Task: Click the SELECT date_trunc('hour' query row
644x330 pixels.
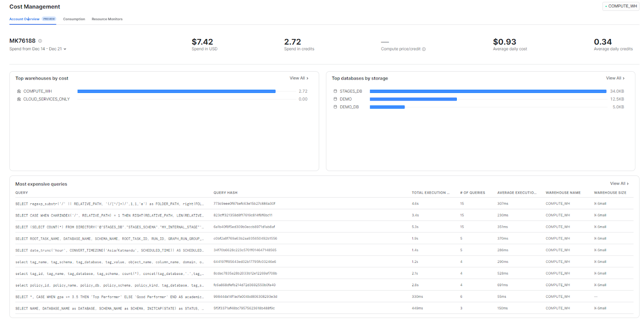Action: (324, 250)
